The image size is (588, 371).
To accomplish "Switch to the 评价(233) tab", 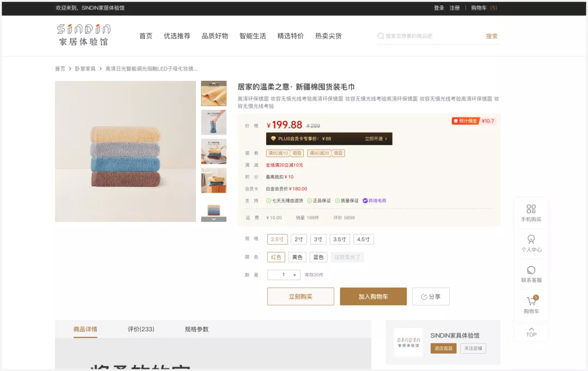I will (141, 329).
